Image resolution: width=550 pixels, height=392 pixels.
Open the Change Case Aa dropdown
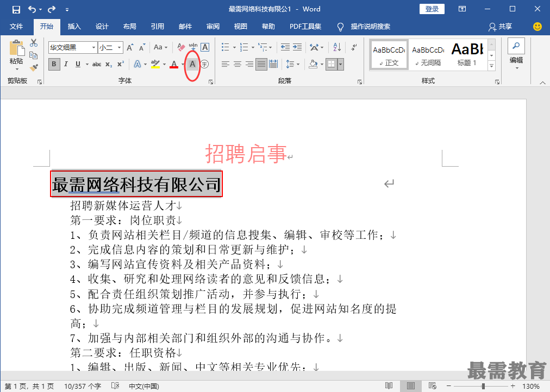pos(161,47)
